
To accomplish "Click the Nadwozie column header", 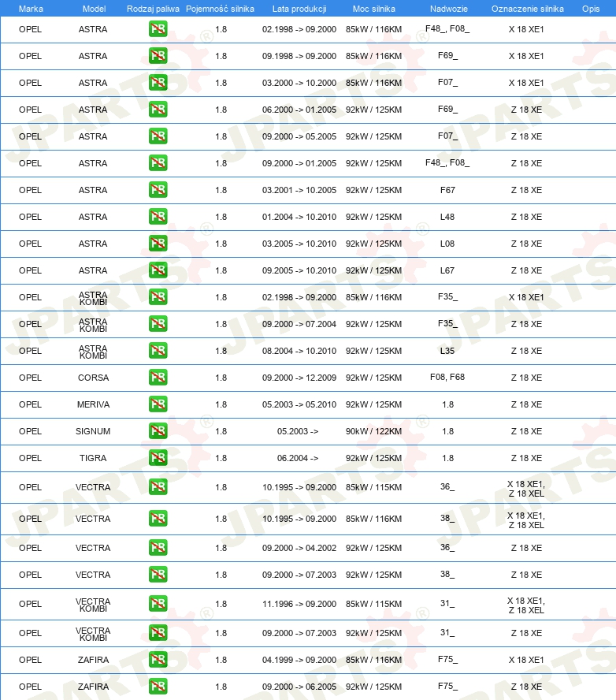I will tap(449, 9).
